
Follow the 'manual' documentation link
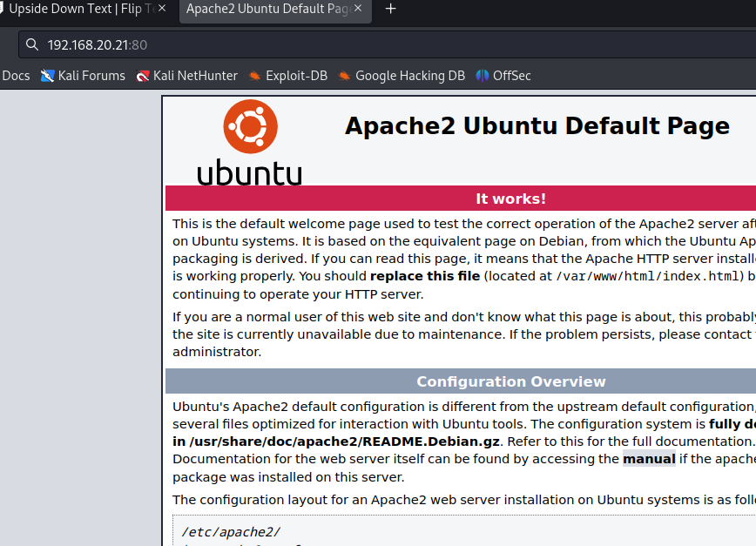tap(649, 459)
